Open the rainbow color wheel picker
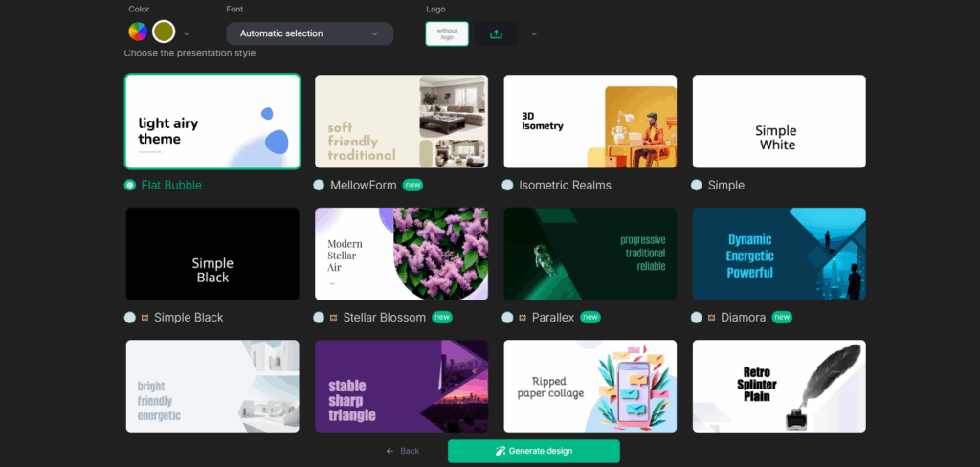 coord(139,33)
